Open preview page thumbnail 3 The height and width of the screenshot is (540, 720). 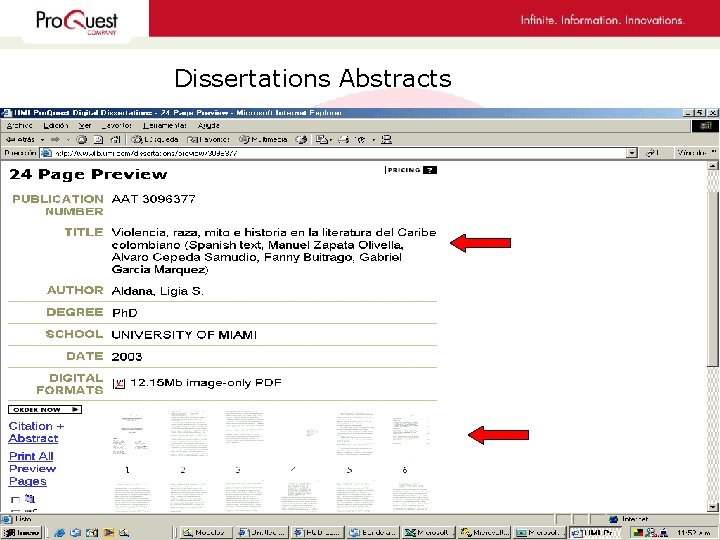coord(244,428)
